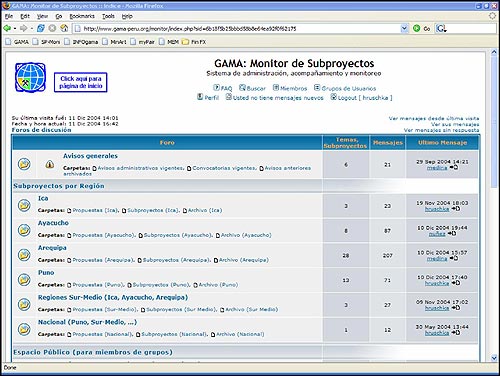Open the Tools menu
This screenshot has width=500, height=376.
108,16
